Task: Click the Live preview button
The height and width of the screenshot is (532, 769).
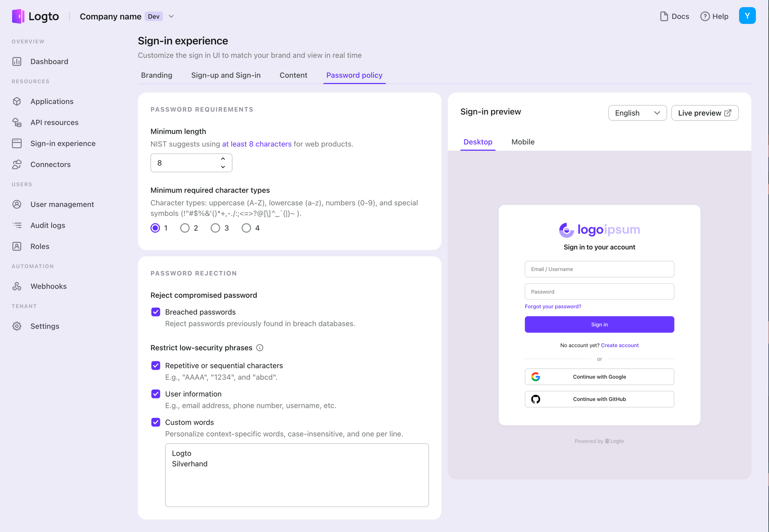Action: point(704,113)
